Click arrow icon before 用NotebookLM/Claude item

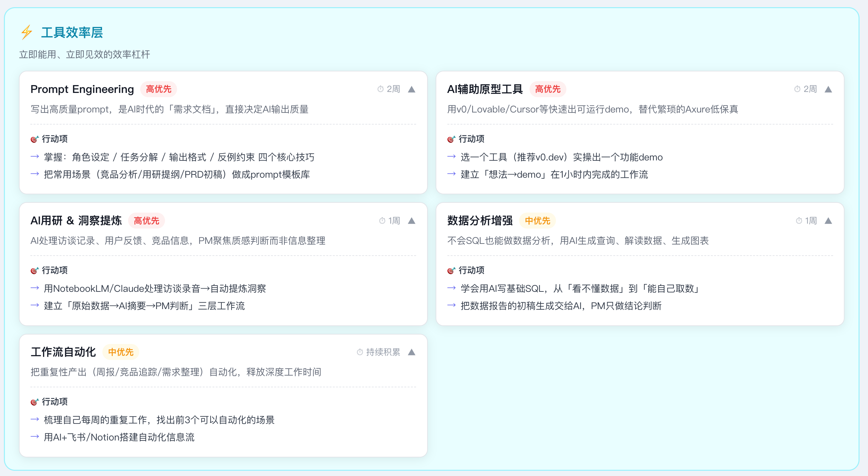tap(35, 288)
